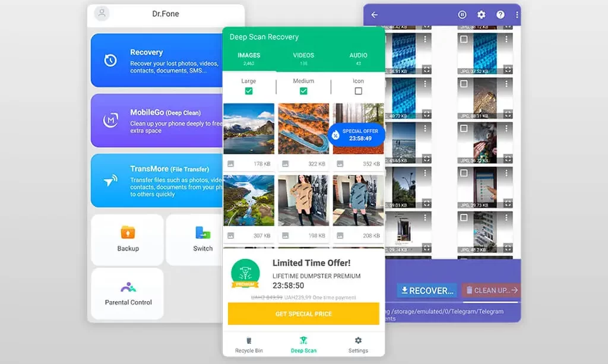Open the Switch phone-transfer icon
The height and width of the screenshot is (364, 608).
tap(203, 232)
